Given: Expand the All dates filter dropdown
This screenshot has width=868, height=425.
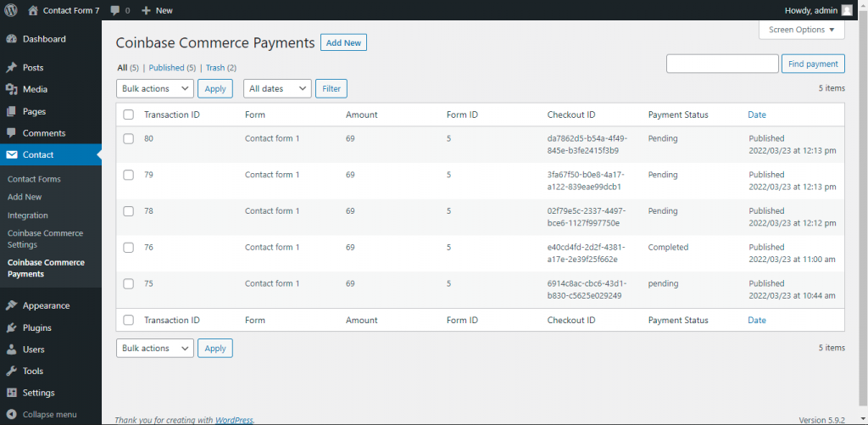Looking at the screenshot, I should [277, 88].
